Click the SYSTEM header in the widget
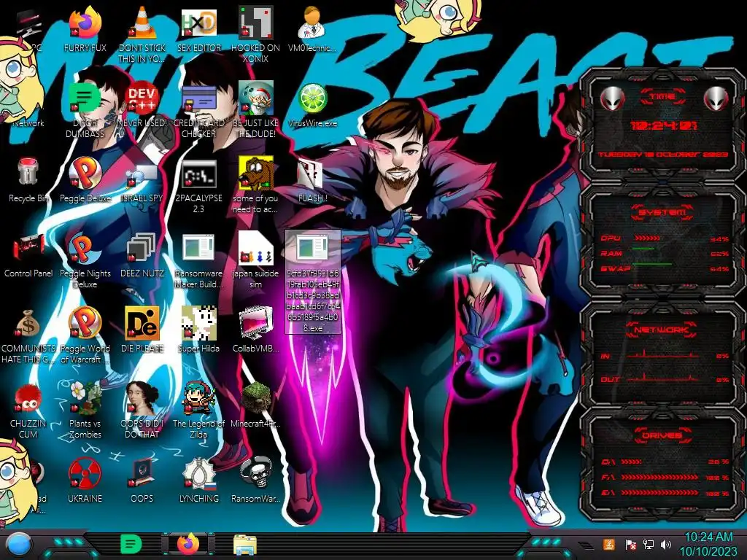 coord(662,212)
